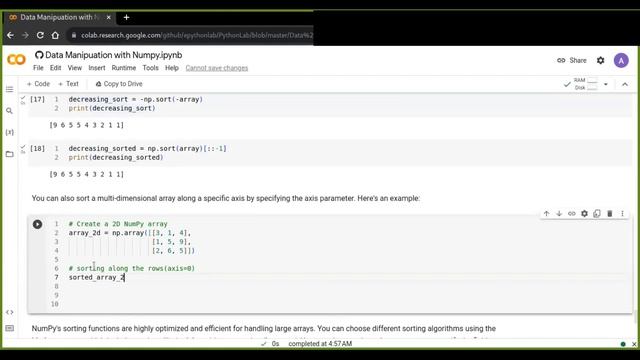640x360 pixels.
Task: Open the account avatar A
Action: pos(621,60)
